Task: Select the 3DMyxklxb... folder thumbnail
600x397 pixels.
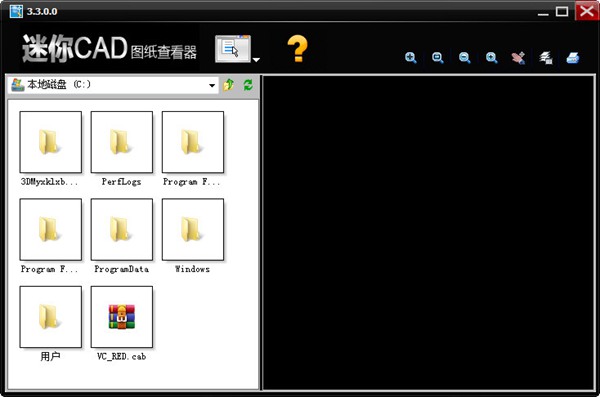Action: click(51, 142)
